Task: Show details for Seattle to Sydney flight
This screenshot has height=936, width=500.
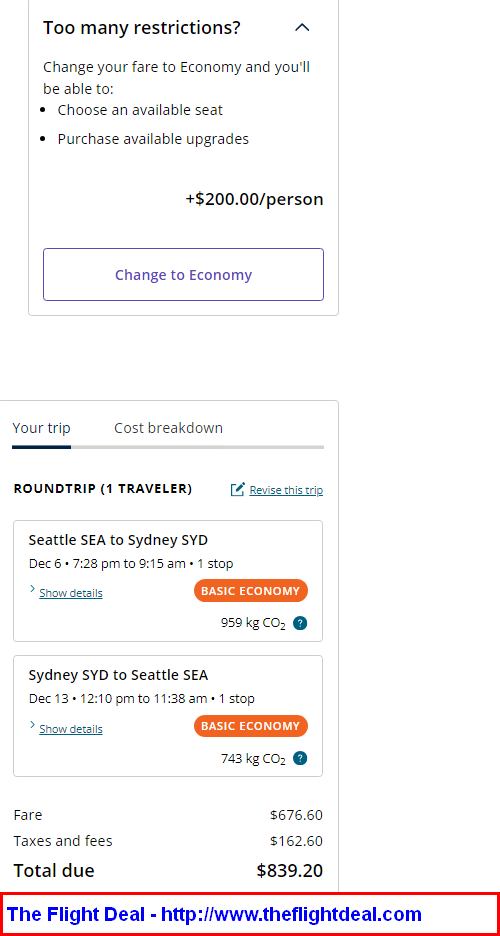Action: 70,593
